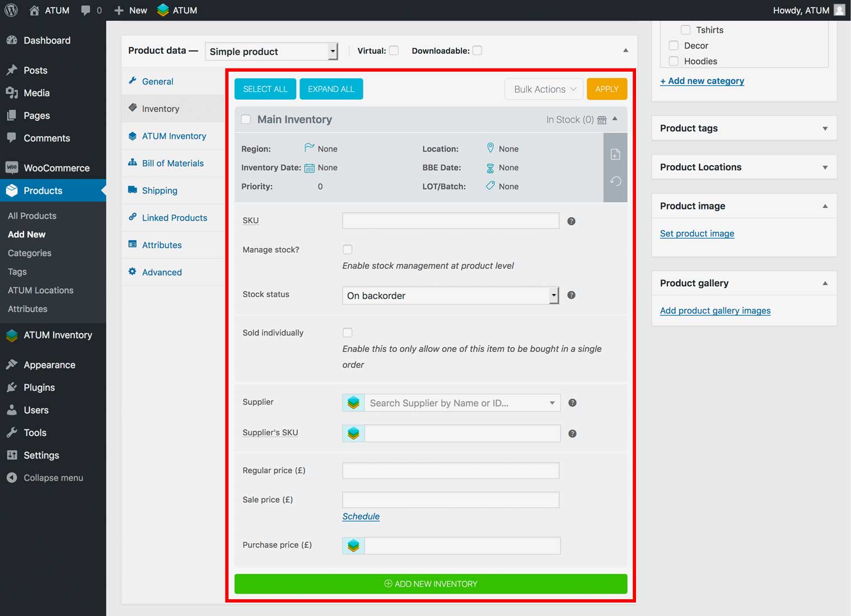Click the SKU help question mark icon

571,221
